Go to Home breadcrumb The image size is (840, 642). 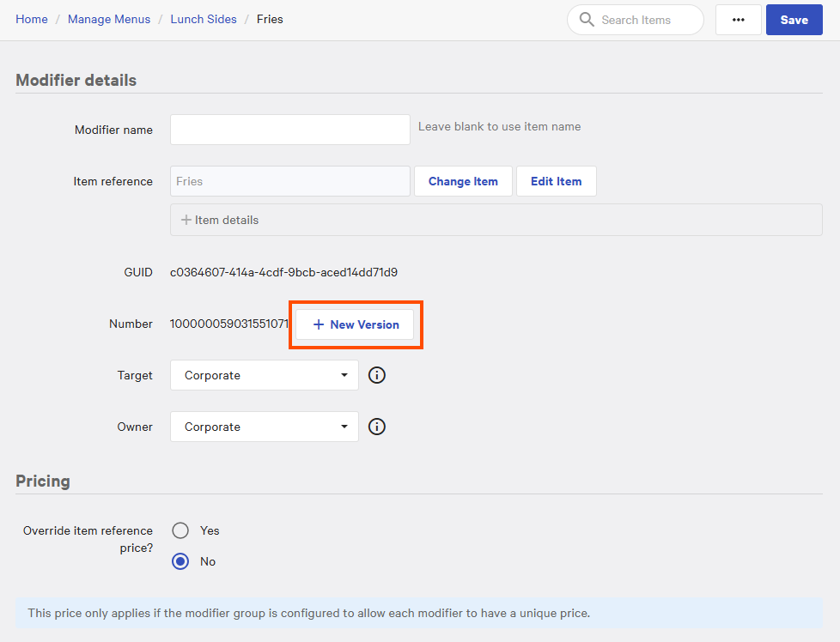point(32,19)
